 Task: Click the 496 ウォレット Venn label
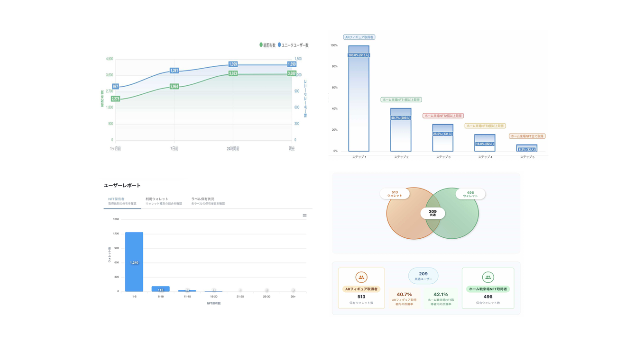(470, 194)
